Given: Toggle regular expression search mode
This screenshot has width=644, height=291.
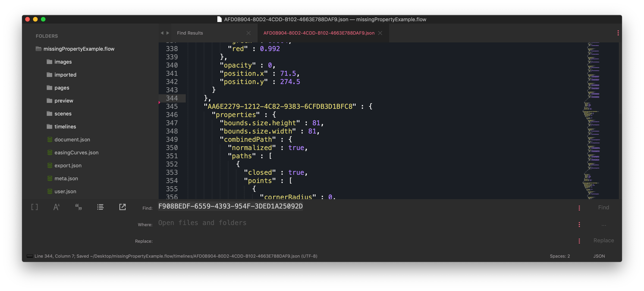Looking at the screenshot, I should click(35, 207).
